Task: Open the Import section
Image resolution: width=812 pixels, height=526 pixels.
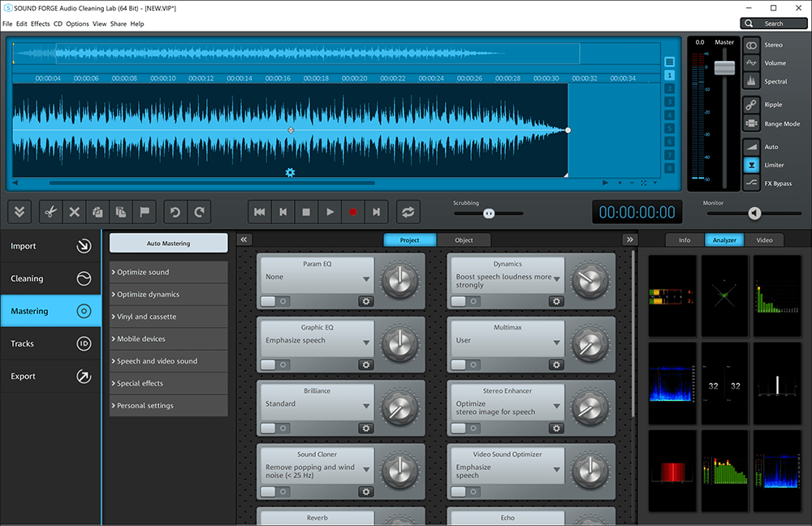Action: pyautogui.click(x=50, y=246)
